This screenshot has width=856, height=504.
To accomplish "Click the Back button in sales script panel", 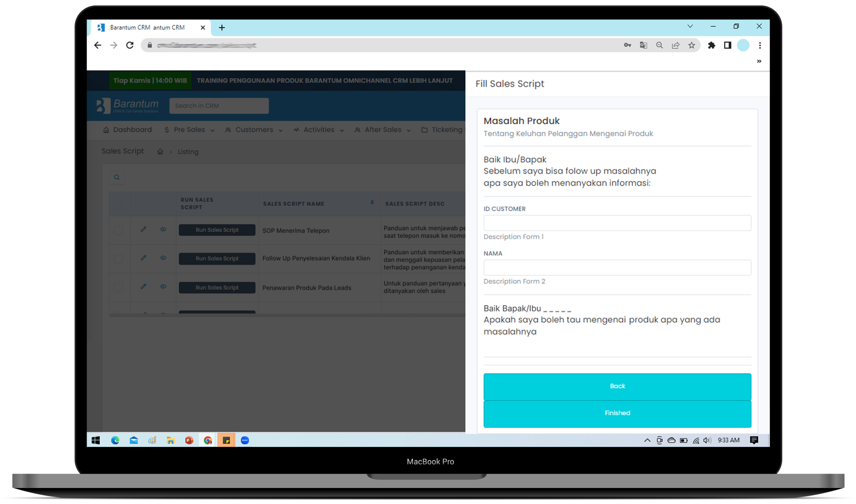I will 617,386.
